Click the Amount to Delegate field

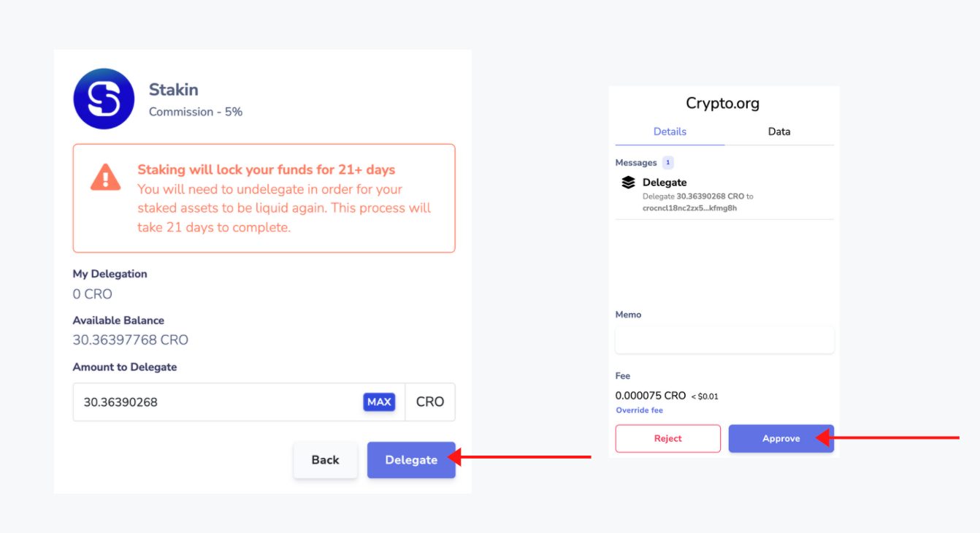pos(239,402)
